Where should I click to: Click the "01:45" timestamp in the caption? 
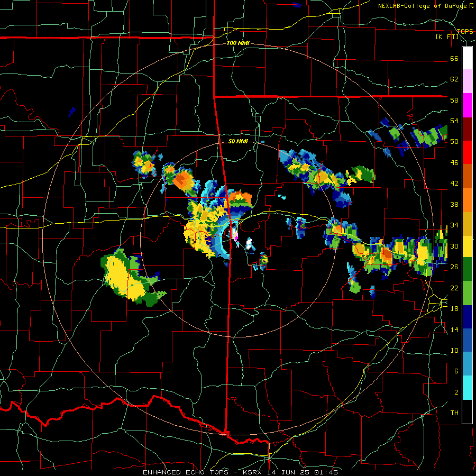(x=325, y=472)
